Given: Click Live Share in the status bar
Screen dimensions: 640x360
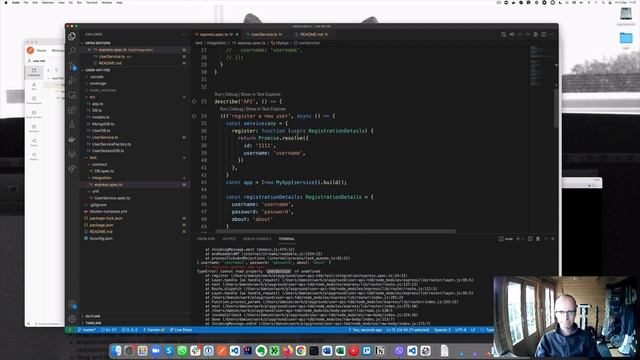Looking at the screenshot, I should [x=181, y=330].
